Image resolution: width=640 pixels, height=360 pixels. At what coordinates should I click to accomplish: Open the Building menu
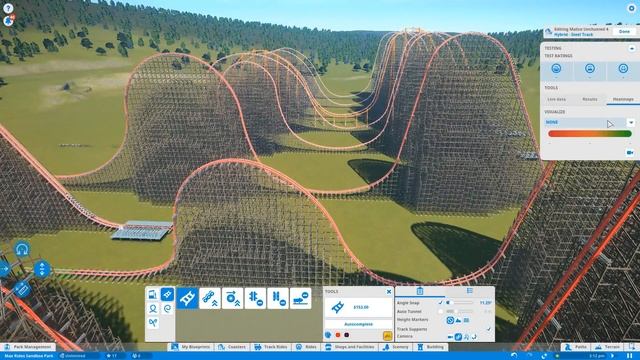tap(430, 347)
